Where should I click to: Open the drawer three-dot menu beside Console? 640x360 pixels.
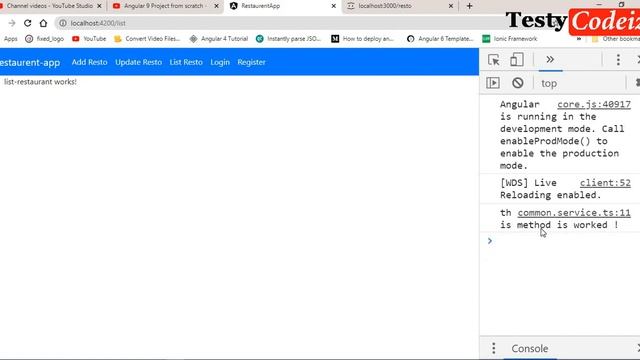point(494,348)
